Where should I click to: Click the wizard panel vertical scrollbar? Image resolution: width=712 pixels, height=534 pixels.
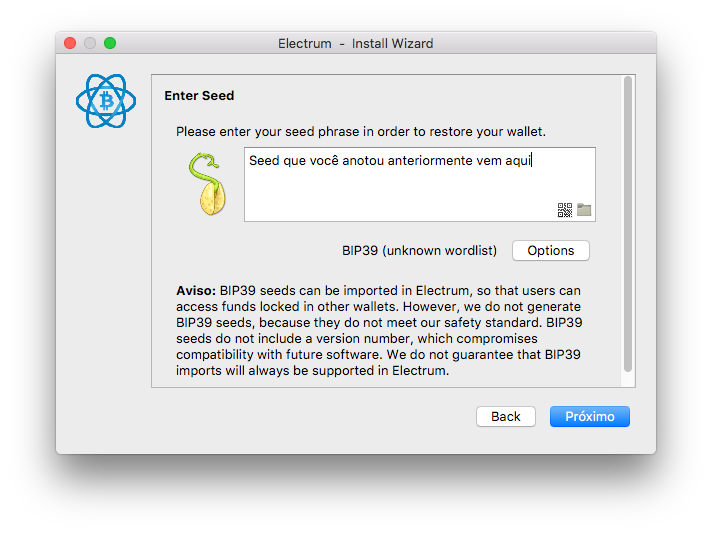pos(628,224)
